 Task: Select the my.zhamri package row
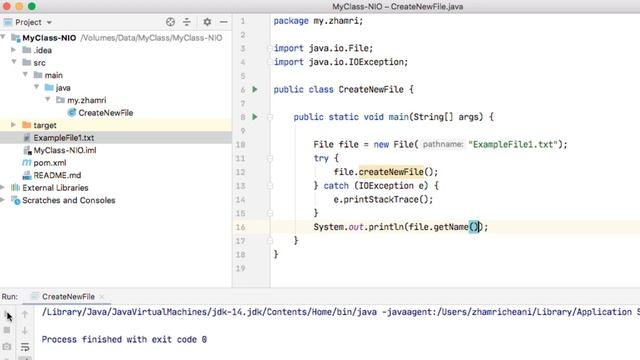click(x=116, y=100)
